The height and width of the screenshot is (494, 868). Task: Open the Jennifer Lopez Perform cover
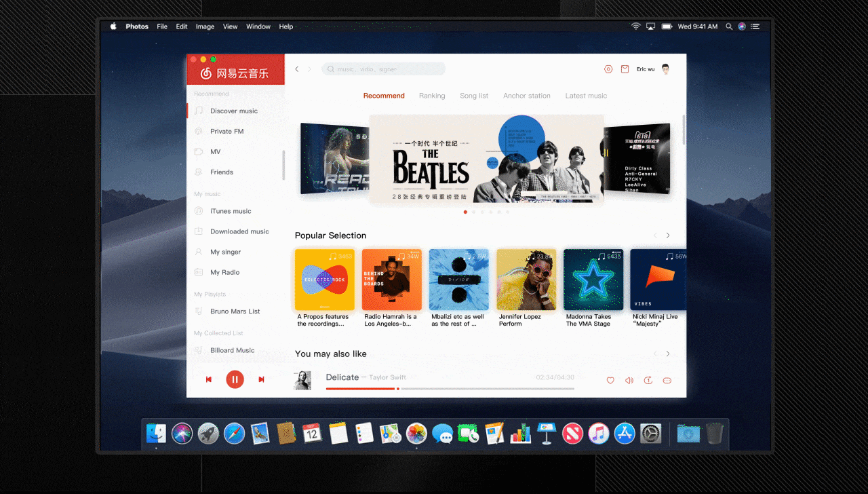[x=526, y=280]
